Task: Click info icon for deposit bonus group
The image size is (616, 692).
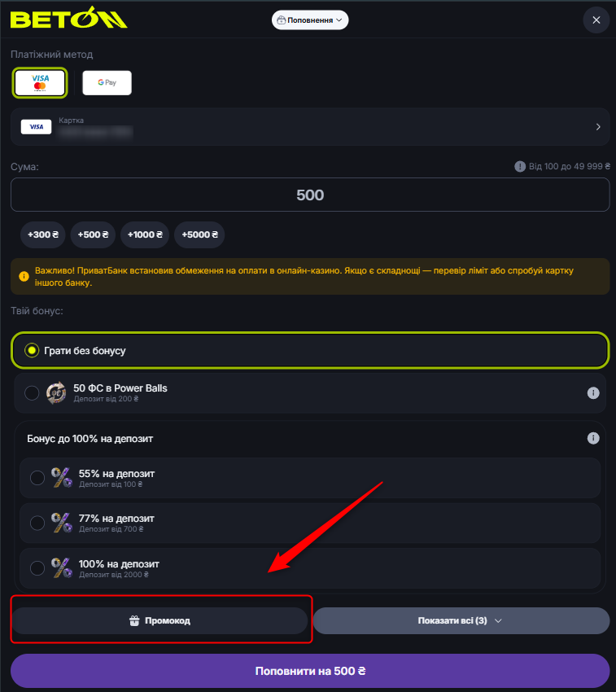Action: [x=593, y=438]
